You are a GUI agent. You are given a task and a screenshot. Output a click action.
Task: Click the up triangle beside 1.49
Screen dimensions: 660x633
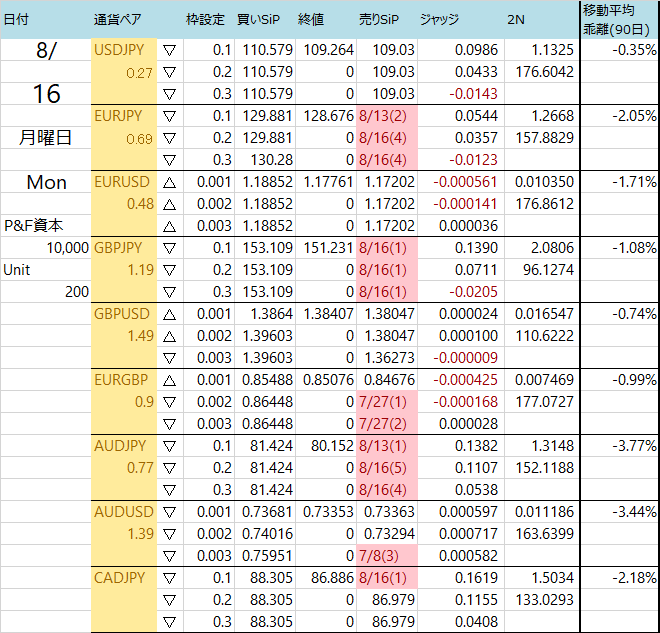pos(169,336)
